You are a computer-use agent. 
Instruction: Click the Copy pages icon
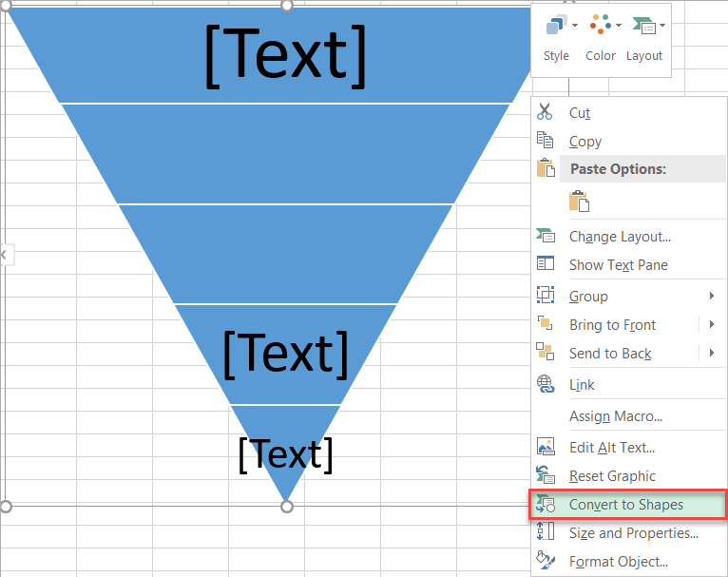[546, 140]
